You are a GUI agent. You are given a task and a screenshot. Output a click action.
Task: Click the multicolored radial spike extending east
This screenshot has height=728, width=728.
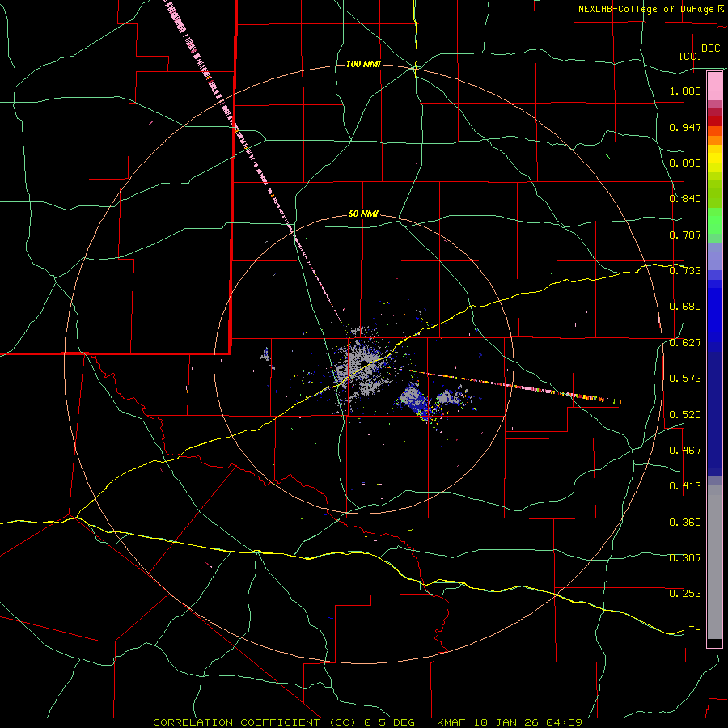510,385
